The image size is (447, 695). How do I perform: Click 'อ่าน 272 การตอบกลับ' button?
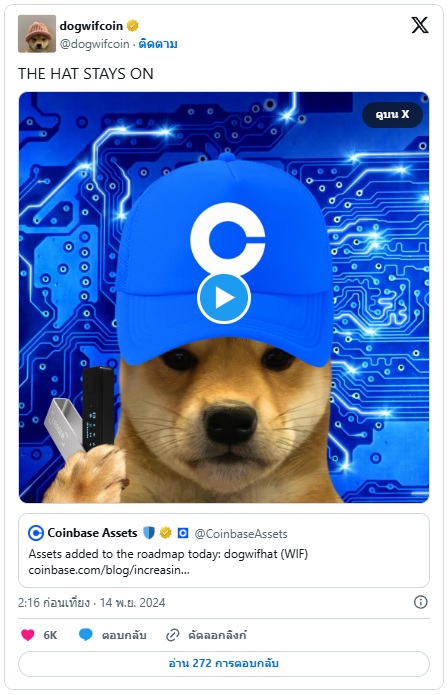click(x=224, y=664)
